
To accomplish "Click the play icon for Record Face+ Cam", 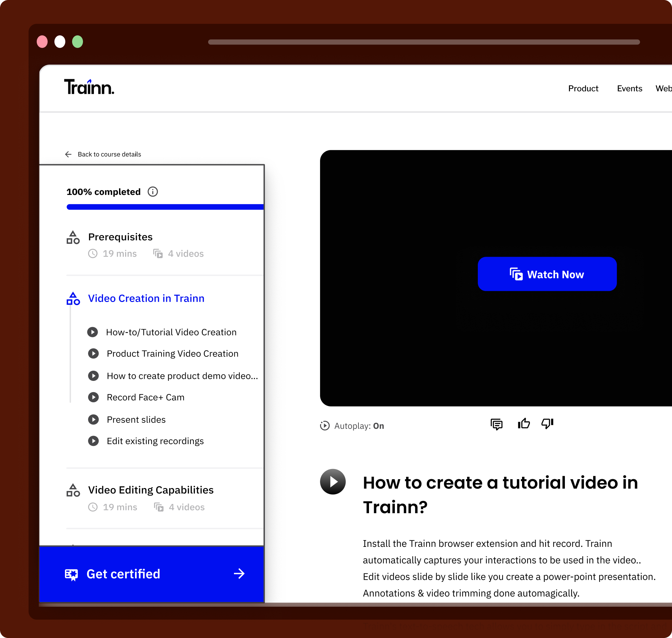I will tap(93, 397).
